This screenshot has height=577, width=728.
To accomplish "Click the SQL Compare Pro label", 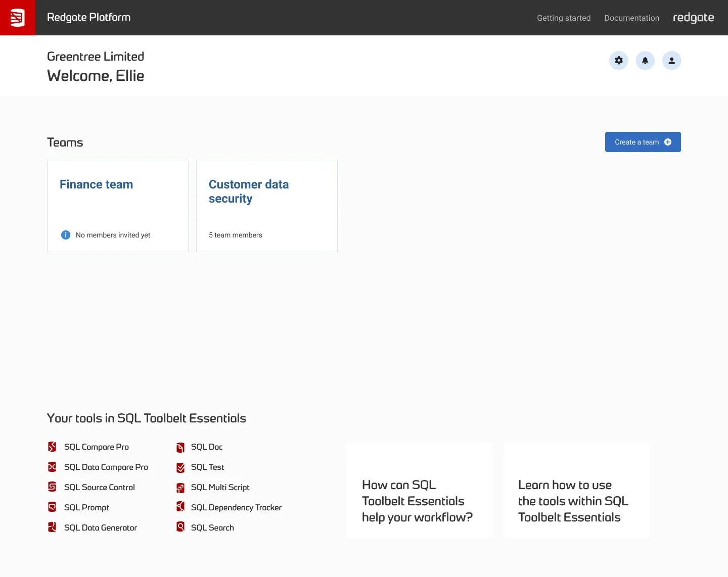I will click(x=97, y=447).
